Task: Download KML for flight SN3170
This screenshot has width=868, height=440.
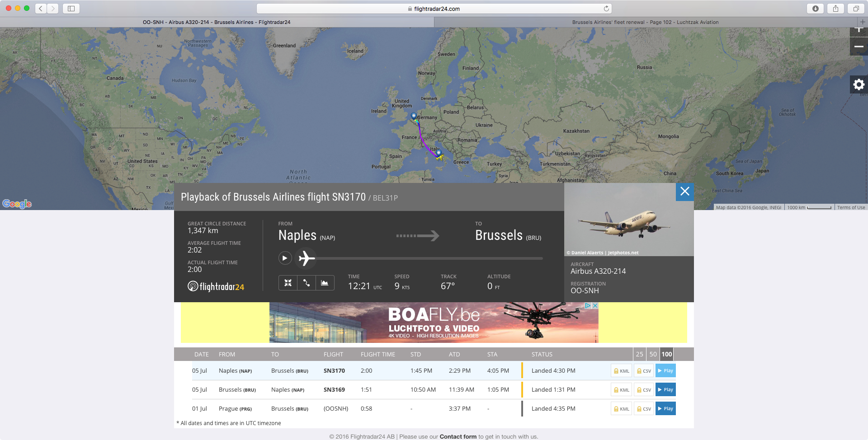Action: [621, 371]
